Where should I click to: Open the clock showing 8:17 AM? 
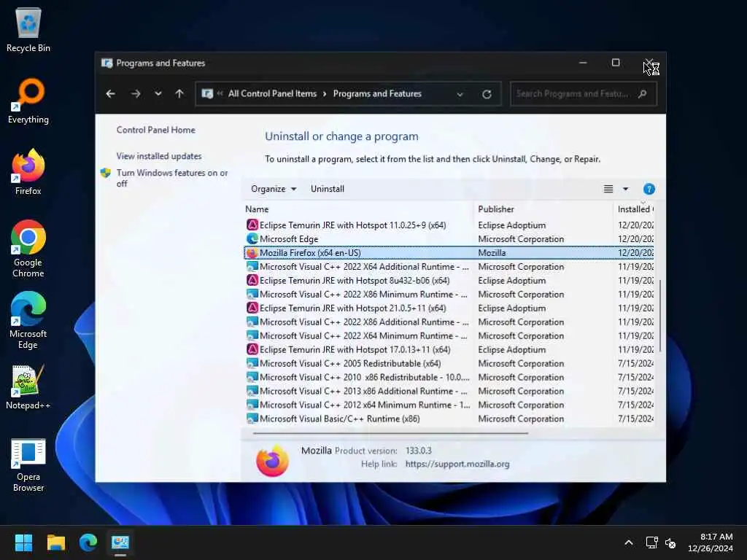click(711, 542)
